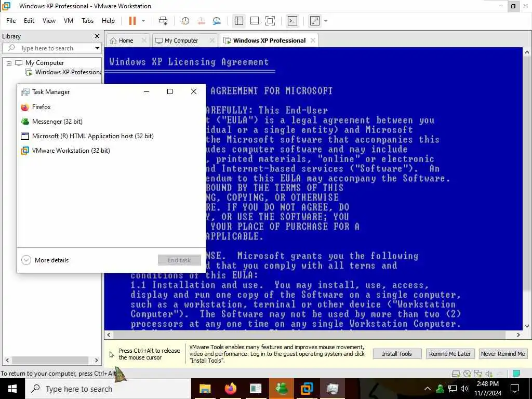
Task: Expand More details in Task Manager
Action: click(x=45, y=260)
